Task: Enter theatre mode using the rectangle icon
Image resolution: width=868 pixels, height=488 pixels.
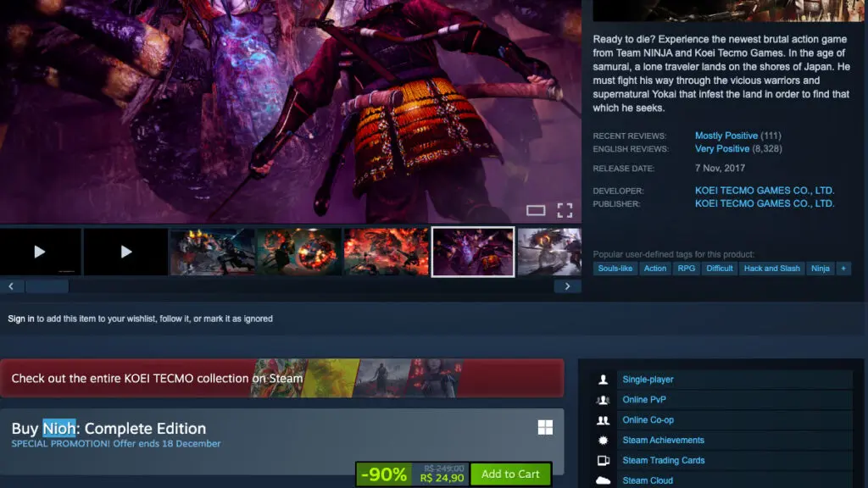Action: (537, 210)
